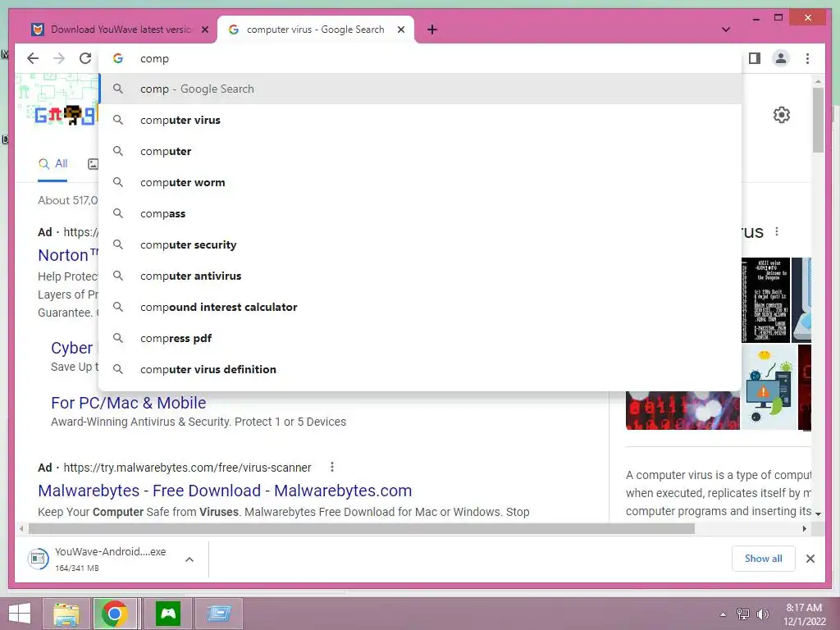Close the computer virus search tab
The width and height of the screenshot is (840, 630).
pyautogui.click(x=400, y=30)
